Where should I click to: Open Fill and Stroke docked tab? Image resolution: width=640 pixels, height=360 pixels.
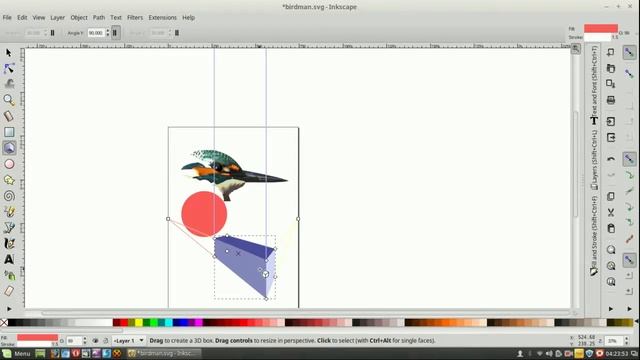594,236
